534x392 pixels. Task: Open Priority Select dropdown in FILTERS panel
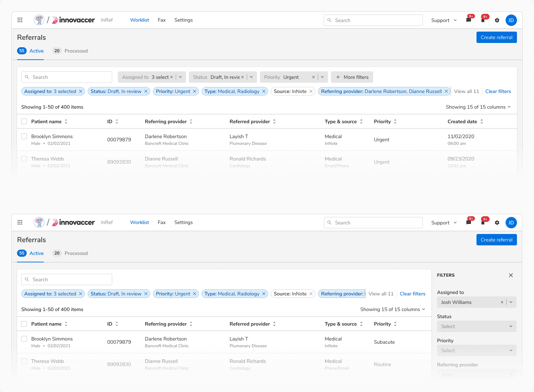pos(476,351)
